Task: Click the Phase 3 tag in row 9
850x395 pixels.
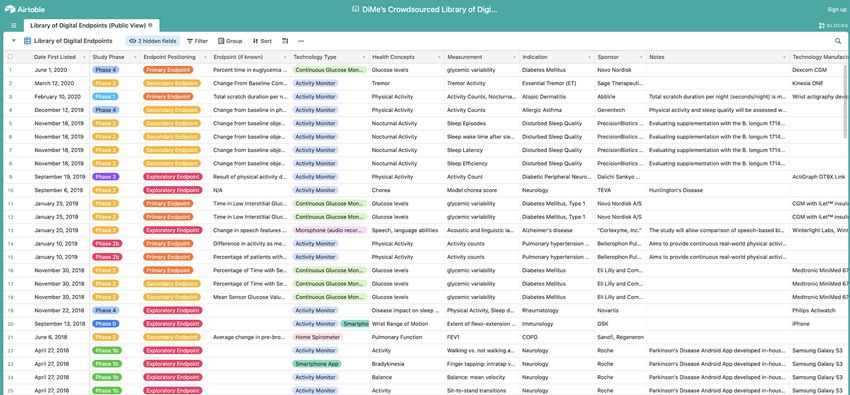Action: [106, 177]
